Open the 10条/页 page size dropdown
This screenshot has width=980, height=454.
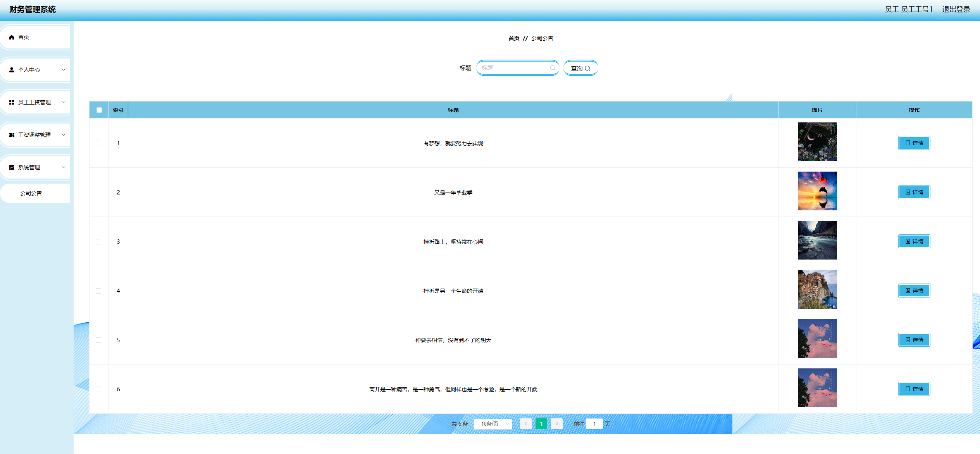point(493,424)
